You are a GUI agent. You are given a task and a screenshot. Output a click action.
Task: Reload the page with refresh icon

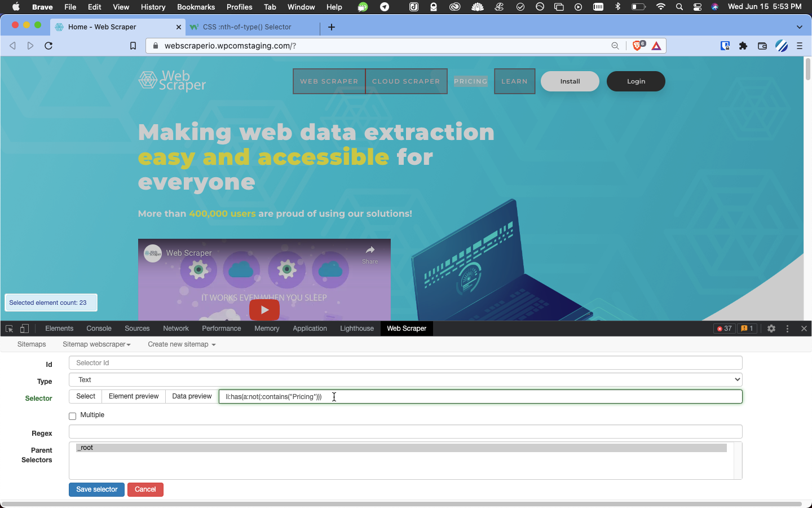click(x=48, y=46)
